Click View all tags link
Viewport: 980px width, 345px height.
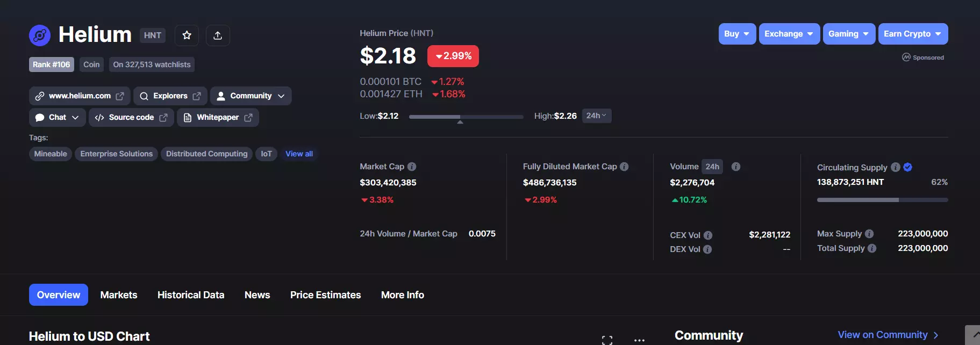click(299, 154)
